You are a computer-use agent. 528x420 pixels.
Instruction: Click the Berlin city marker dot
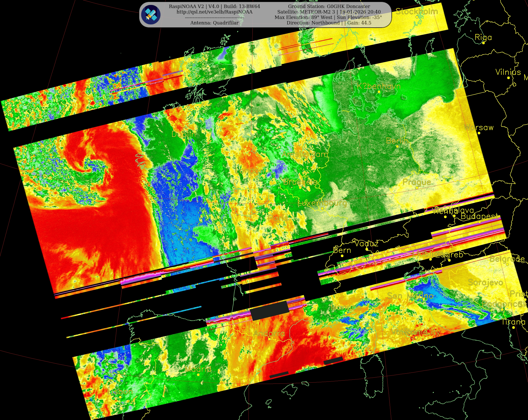click(397, 146)
